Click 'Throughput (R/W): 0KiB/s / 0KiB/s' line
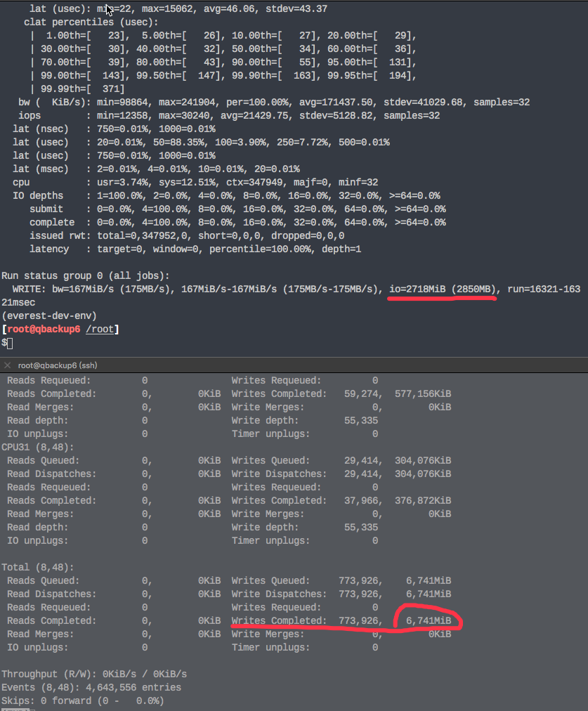588x711 pixels. coord(94,674)
